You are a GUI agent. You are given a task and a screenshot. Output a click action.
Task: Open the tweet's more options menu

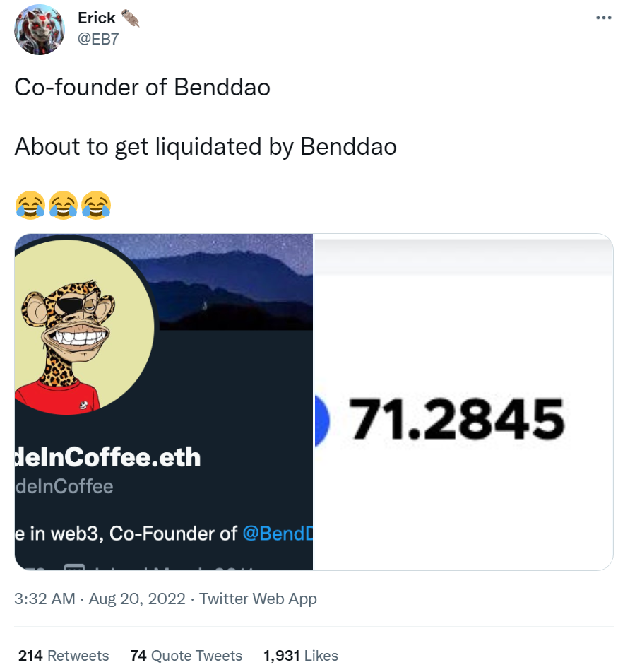(602, 18)
